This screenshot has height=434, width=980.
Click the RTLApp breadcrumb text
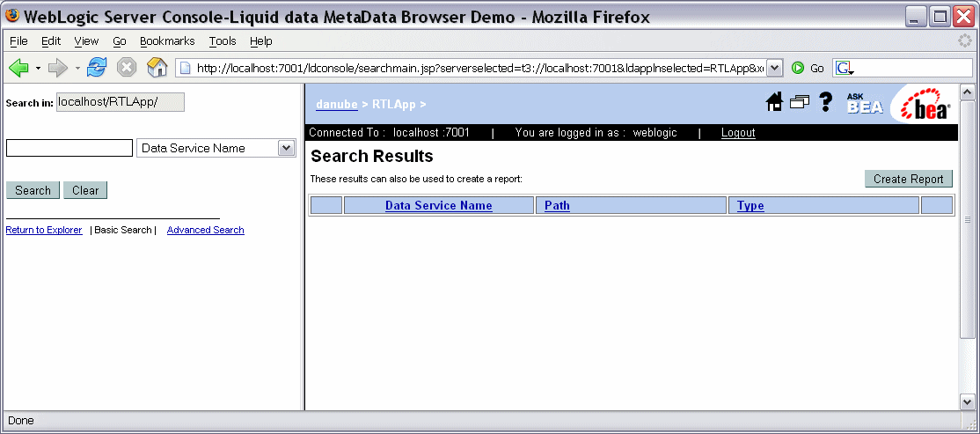coord(394,105)
